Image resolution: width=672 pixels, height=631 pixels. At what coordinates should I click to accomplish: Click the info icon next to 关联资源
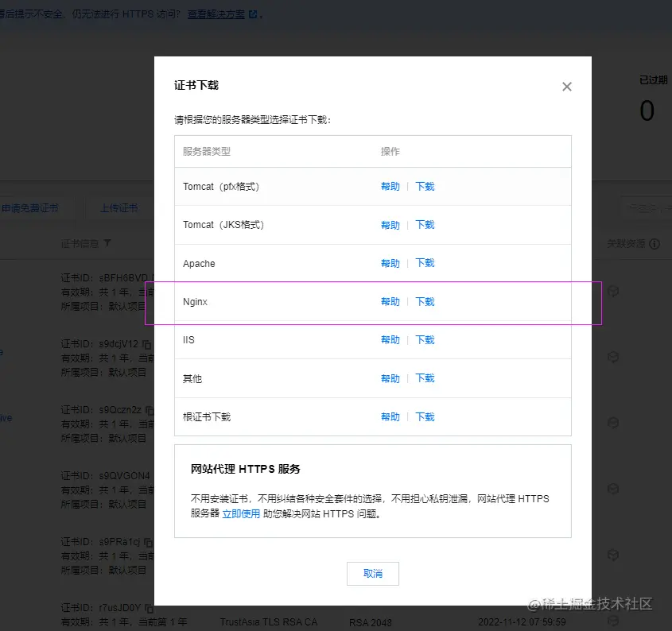pos(655,244)
